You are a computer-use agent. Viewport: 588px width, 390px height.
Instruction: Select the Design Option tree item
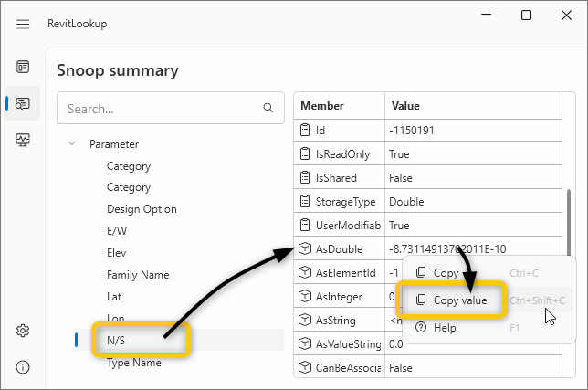pyautogui.click(x=142, y=209)
